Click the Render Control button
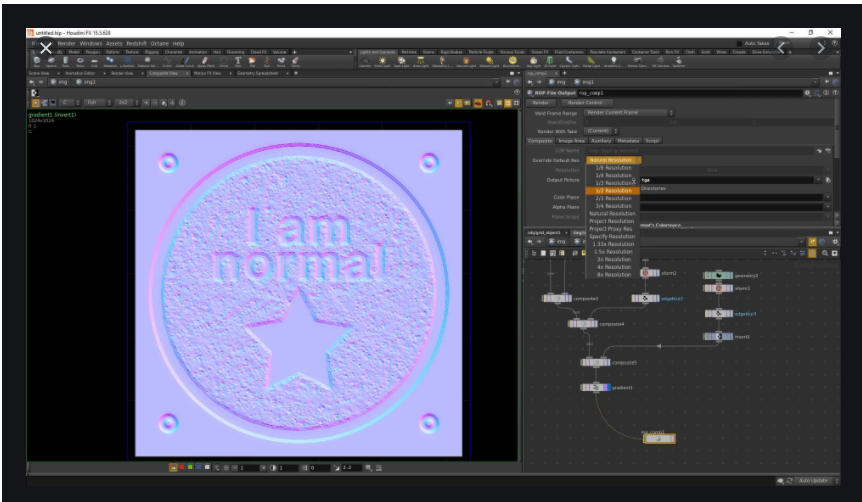The image size is (862, 502). (x=585, y=102)
